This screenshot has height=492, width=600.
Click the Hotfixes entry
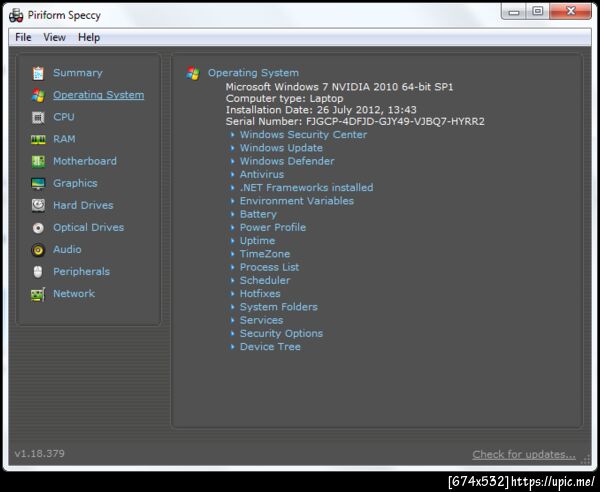(260, 294)
